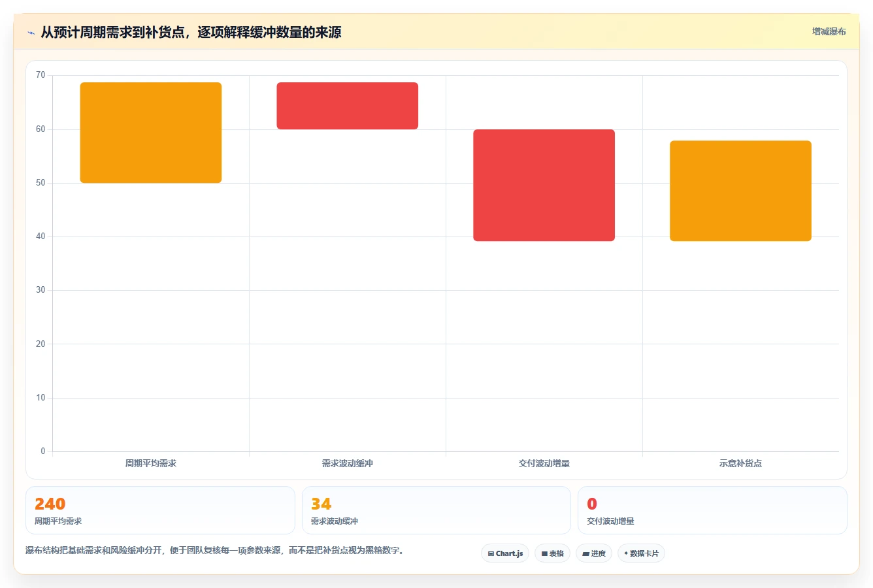Click the footer description starting 瀑布结构把基础需求
Image resolution: width=873 pixels, height=588 pixels.
point(216,551)
